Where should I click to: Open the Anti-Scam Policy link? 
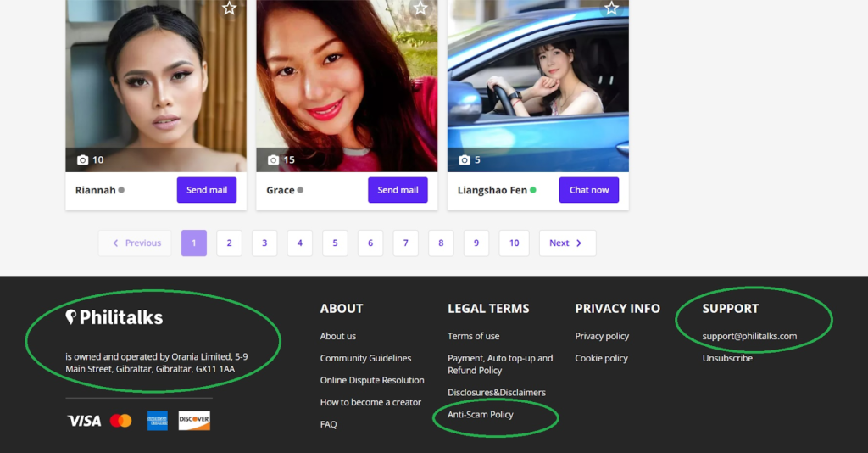481,415
